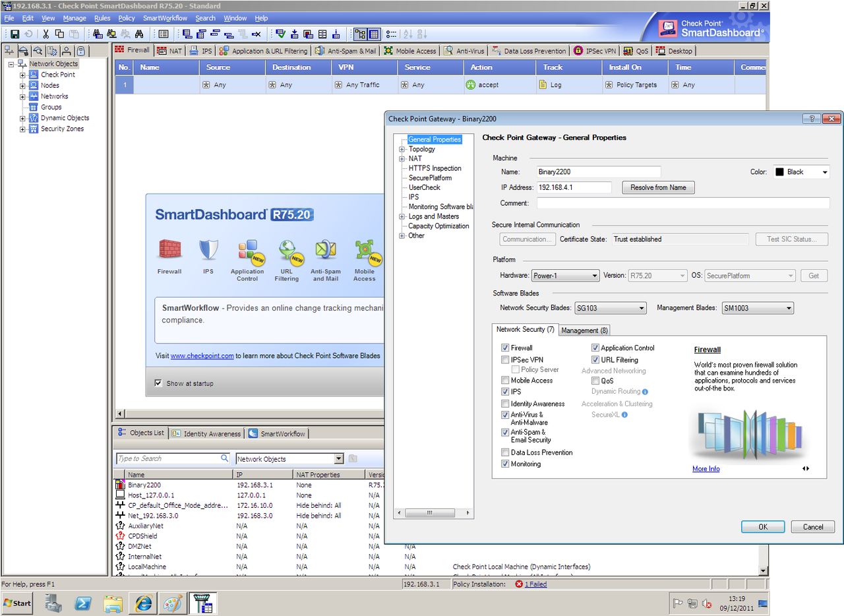The width and height of the screenshot is (844, 616).
Task: Toggle Application Control checkbox
Action: (595, 348)
